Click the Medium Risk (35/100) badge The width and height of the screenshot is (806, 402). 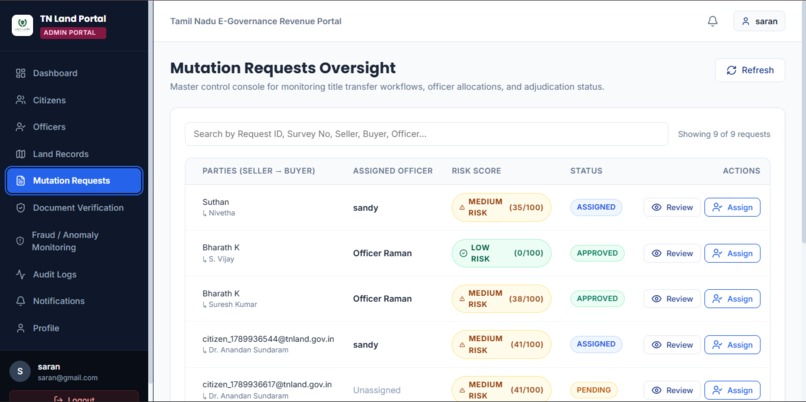tap(501, 207)
